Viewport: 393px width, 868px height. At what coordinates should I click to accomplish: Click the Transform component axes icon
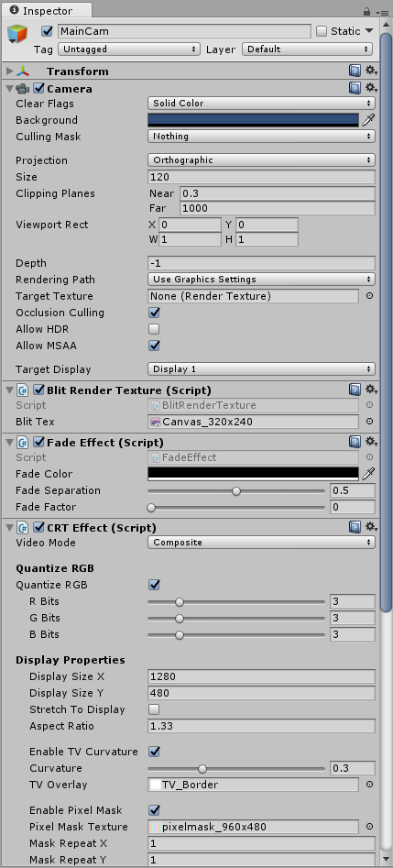pos(23,71)
